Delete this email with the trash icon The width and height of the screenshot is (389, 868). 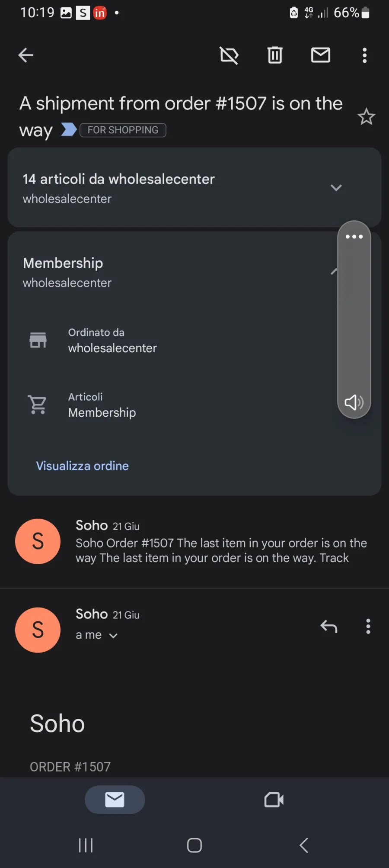tap(275, 55)
